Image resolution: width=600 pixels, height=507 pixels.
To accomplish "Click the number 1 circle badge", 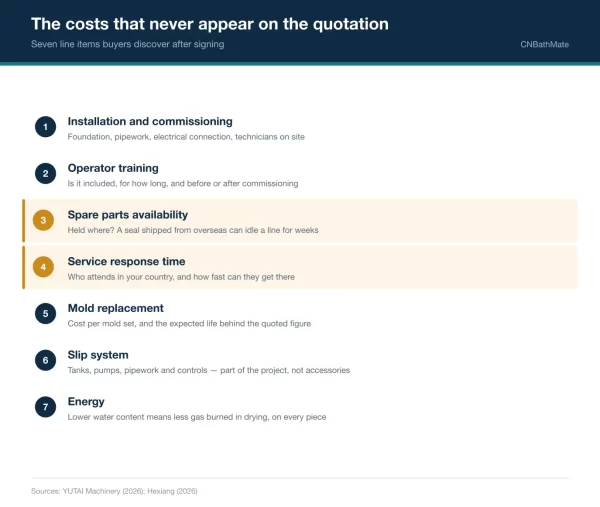I will pyautogui.click(x=46, y=127).
